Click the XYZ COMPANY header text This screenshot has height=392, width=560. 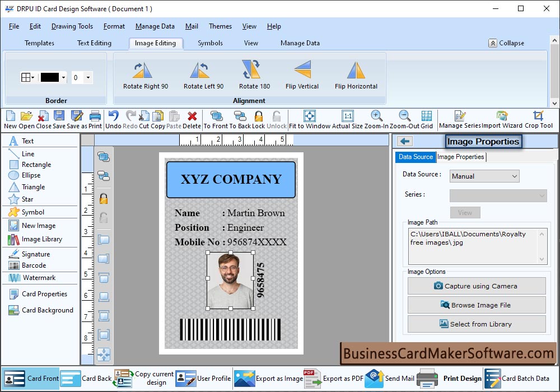click(231, 179)
